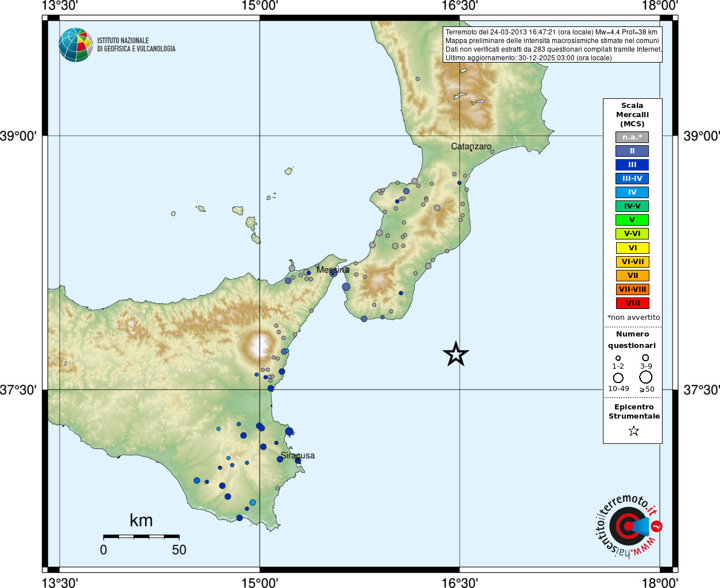This screenshot has width=720, height=588.
Task: Select the intensity IV legend swatch
Action: 632,192
